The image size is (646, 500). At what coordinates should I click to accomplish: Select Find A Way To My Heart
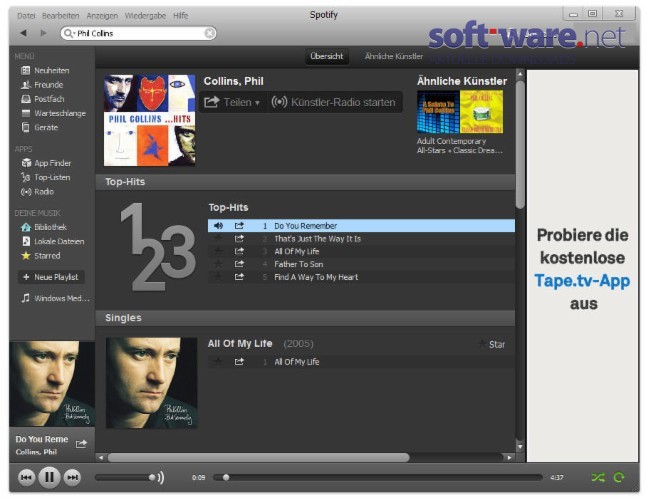361,277
